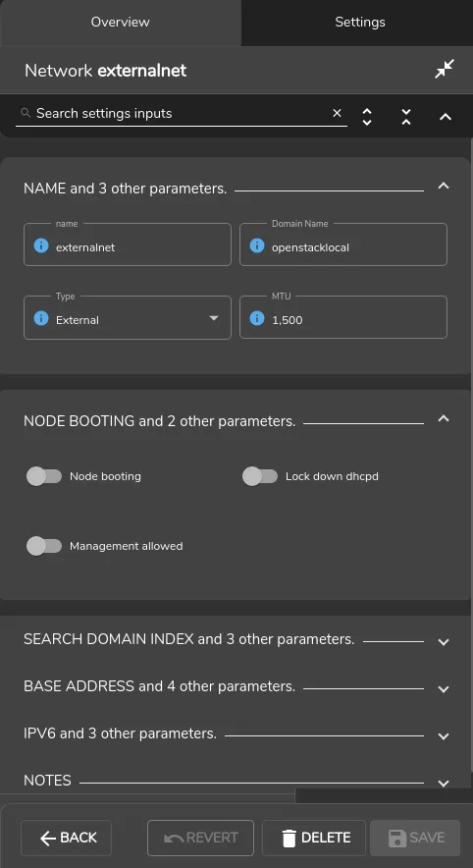The height and width of the screenshot is (868, 473).
Task: Open the Type dropdown arrow
Action: coord(214,318)
